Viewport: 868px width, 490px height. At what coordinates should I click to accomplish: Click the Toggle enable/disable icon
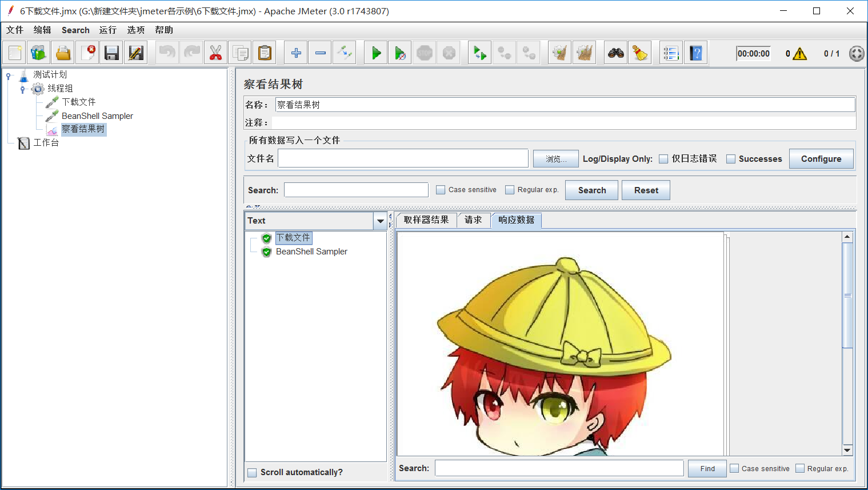coord(345,53)
